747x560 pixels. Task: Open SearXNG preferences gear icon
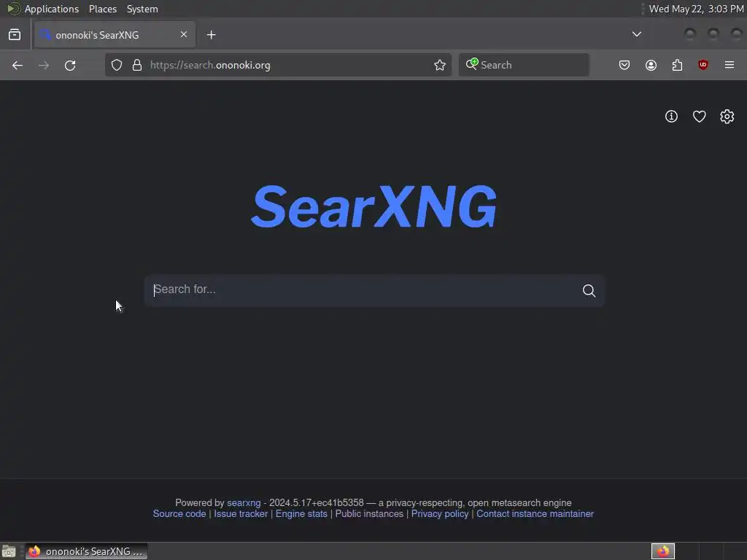tap(727, 116)
